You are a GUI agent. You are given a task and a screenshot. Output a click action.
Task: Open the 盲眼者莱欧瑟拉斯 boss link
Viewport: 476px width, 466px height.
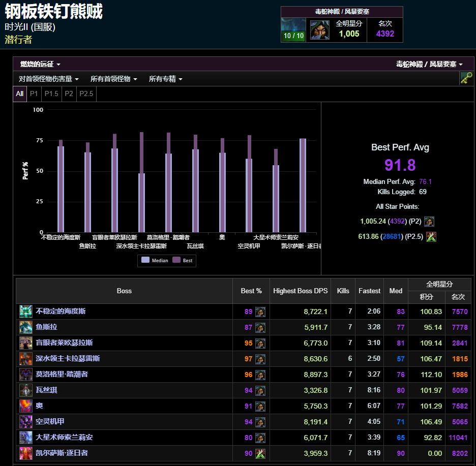[x=64, y=343]
